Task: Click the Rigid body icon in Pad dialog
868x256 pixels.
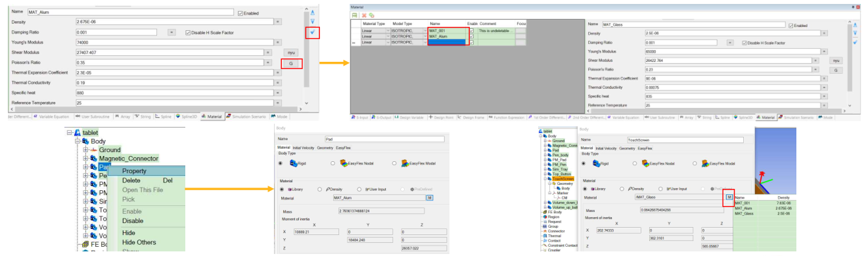Action: 294,163
